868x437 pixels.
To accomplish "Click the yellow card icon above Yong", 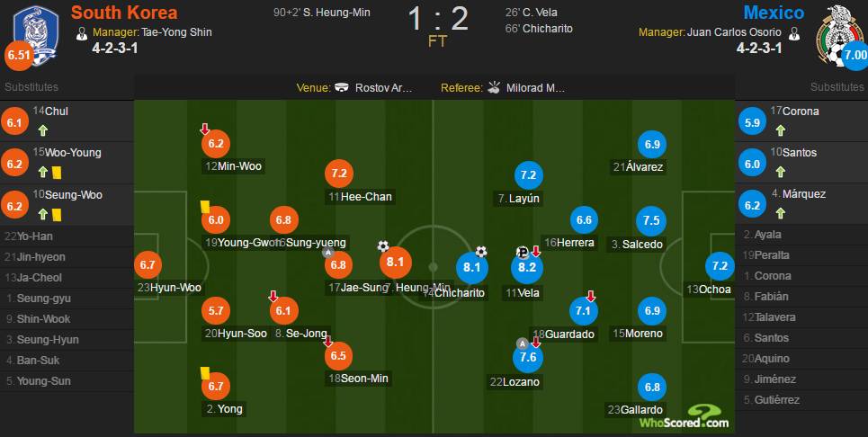I will (204, 370).
